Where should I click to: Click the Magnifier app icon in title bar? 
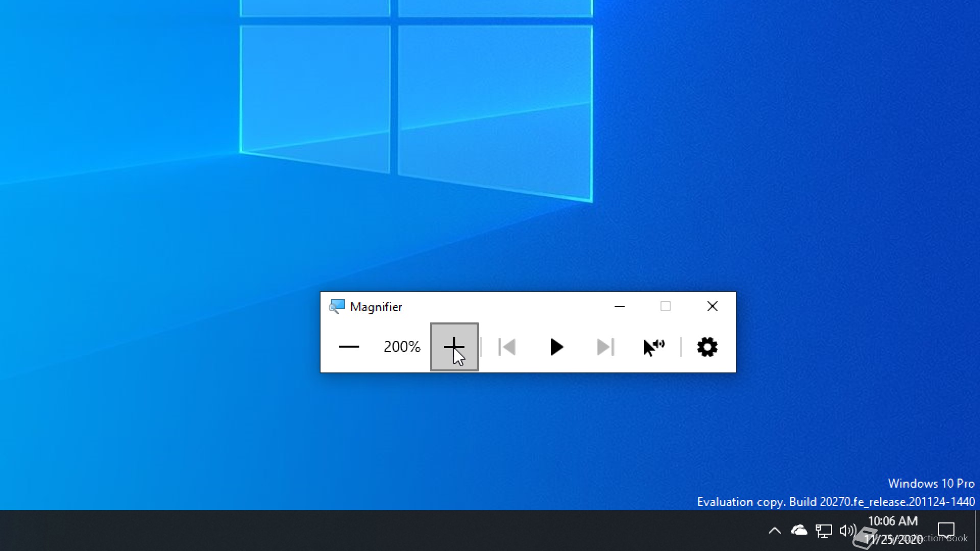[337, 307]
